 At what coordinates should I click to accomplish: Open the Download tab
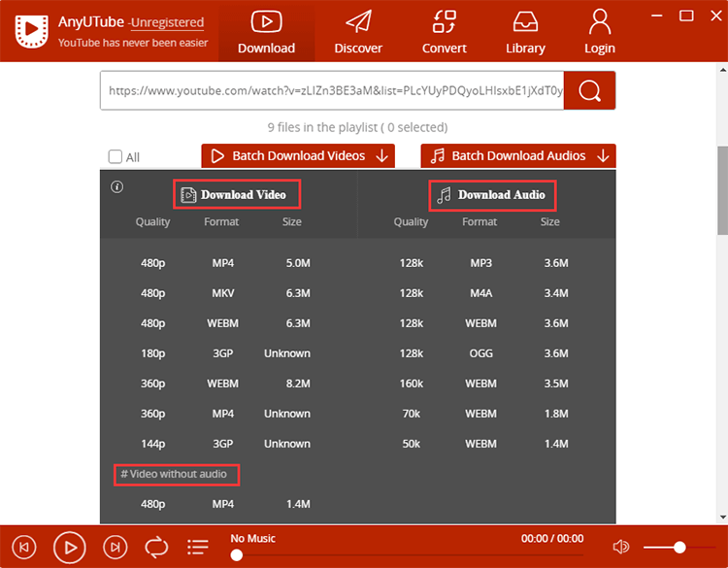pyautogui.click(x=266, y=32)
